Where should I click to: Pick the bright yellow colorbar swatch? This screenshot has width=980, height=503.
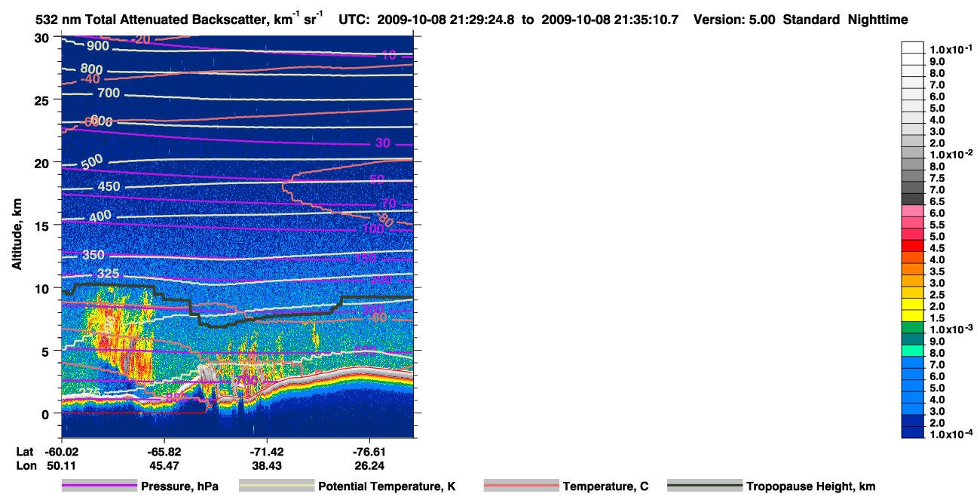click(x=913, y=305)
